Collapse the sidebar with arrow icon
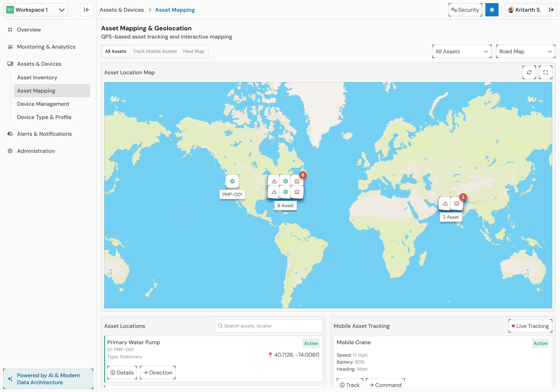The width and height of the screenshot is (560, 392). coord(87,10)
